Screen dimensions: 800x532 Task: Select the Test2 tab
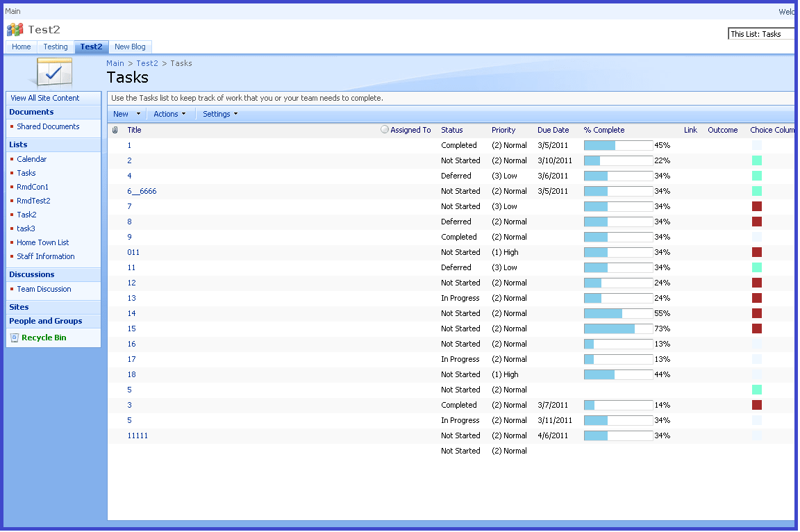click(x=92, y=47)
